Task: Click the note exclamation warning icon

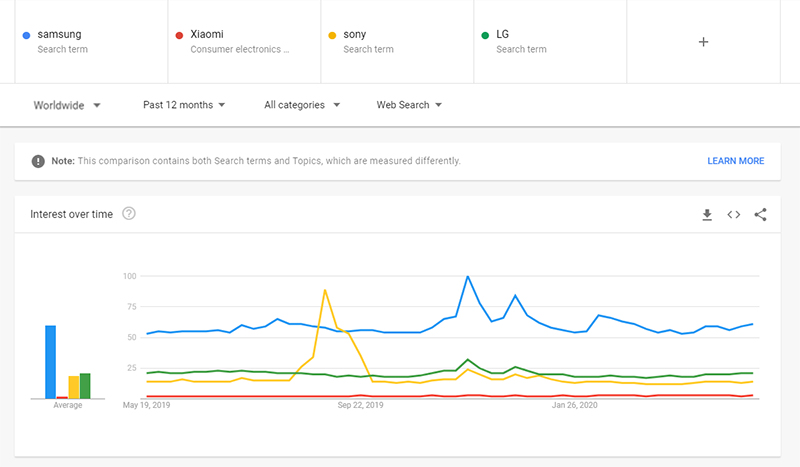Action: coord(38,161)
